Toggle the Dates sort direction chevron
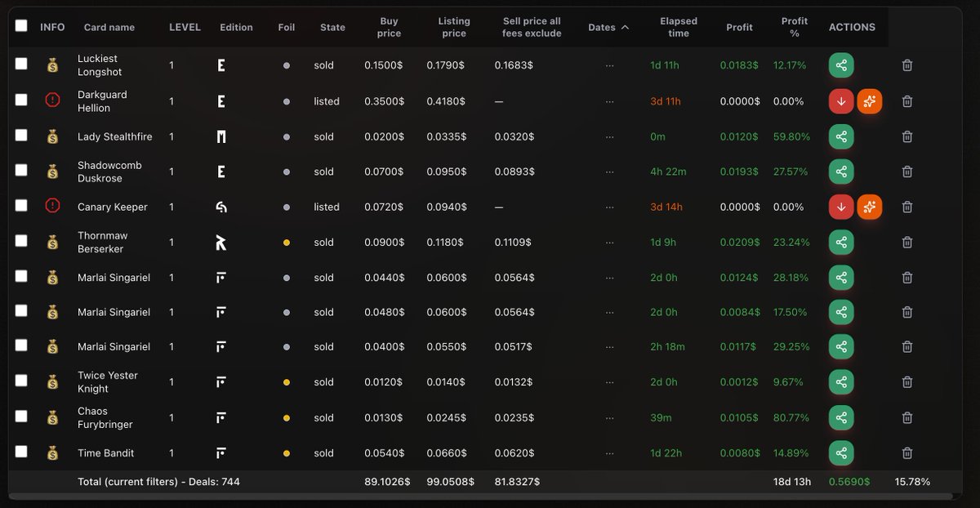Screen dimensions: 980x508 click(x=626, y=26)
